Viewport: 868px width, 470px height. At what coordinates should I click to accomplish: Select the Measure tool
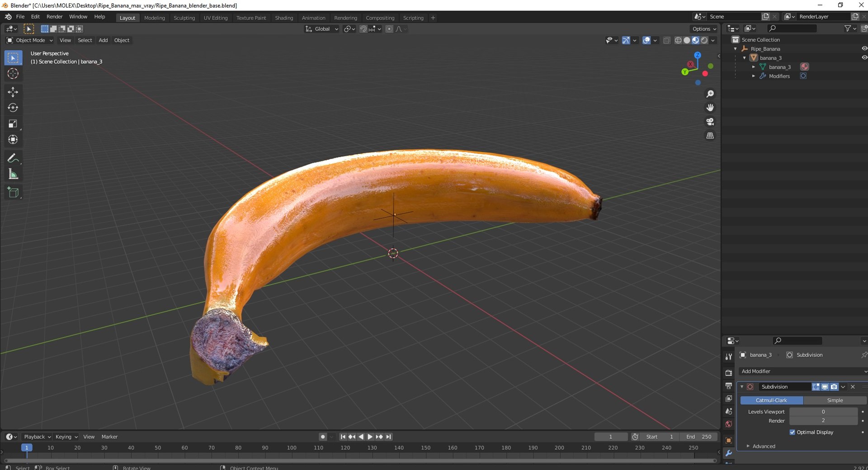click(x=13, y=174)
